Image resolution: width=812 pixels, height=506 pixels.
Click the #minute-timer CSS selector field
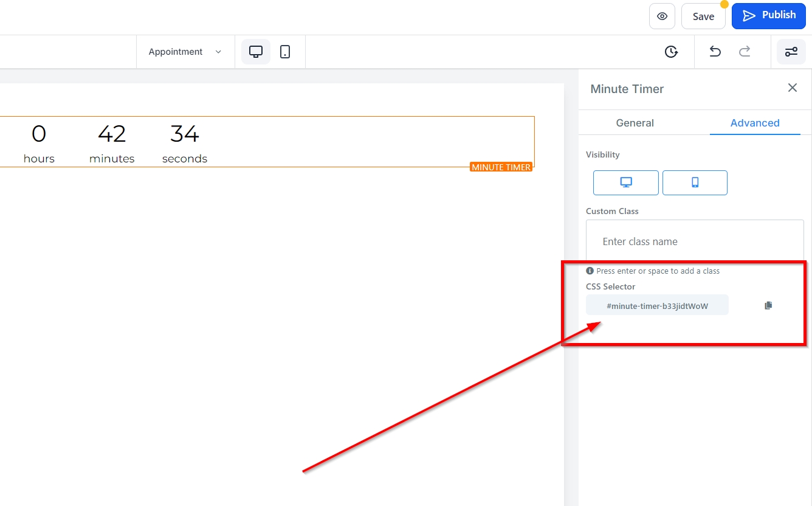click(657, 306)
